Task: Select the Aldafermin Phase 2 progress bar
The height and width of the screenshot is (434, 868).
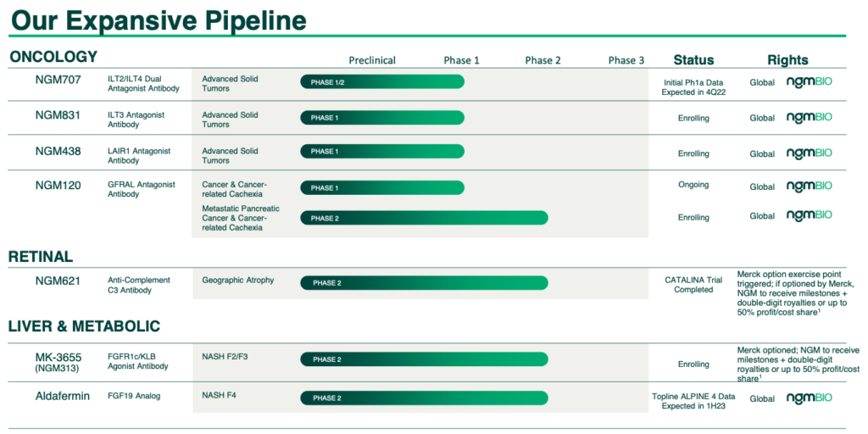Action: pos(424,398)
